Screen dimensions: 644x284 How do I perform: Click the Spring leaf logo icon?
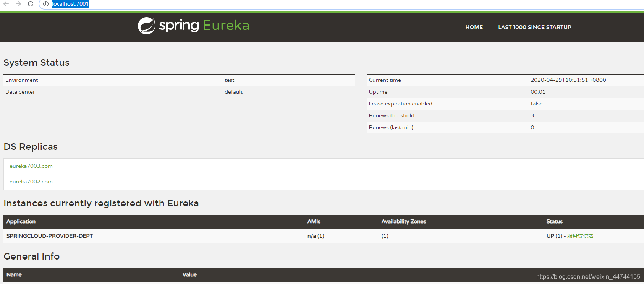coord(147,26)
